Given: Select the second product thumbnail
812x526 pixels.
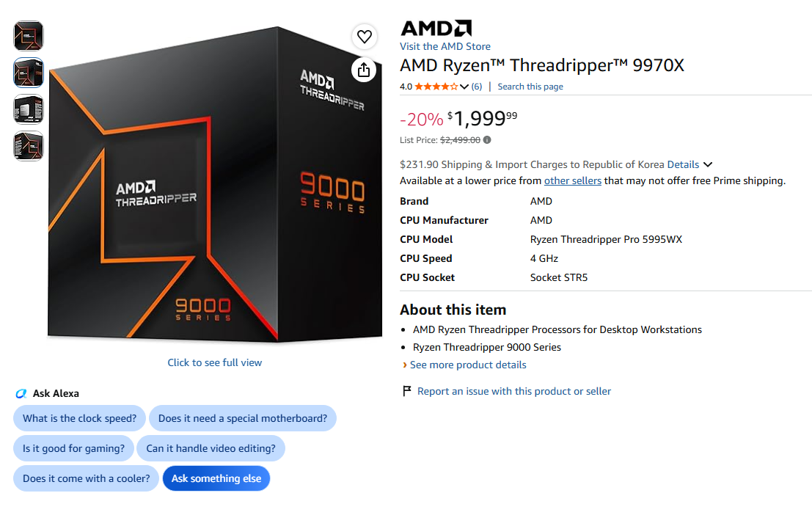Looking at the screenshot, I should (x=29, y=73).
